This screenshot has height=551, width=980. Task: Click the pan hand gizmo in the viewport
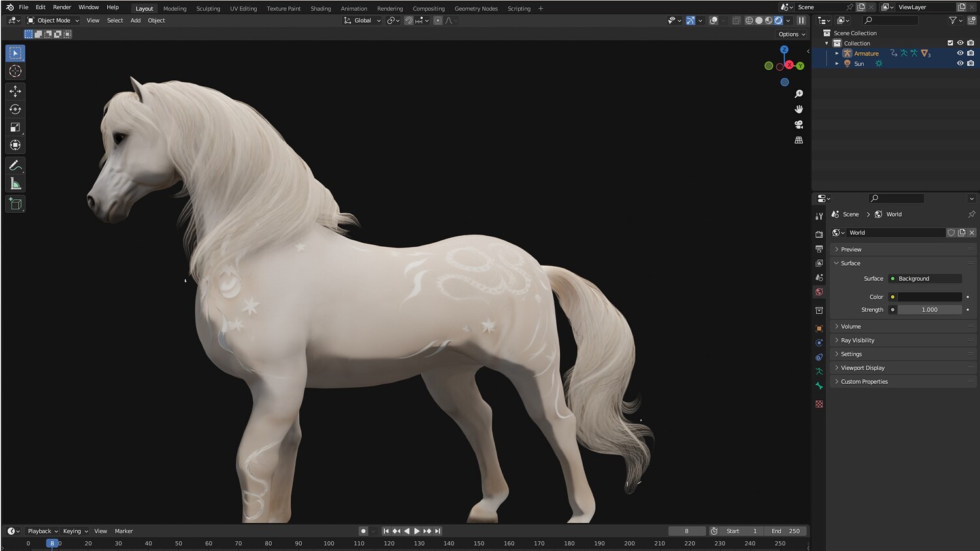(798, 109)
